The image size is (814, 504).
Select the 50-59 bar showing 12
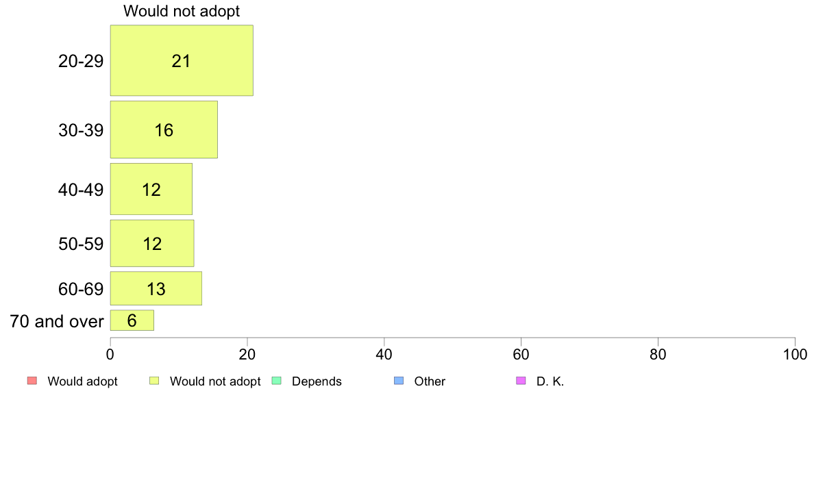[152, 243]
